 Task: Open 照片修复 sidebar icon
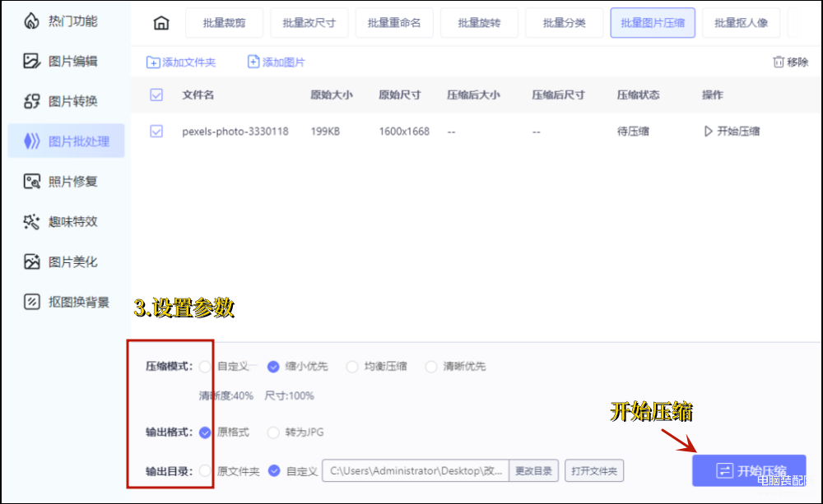tap(31, 182)
